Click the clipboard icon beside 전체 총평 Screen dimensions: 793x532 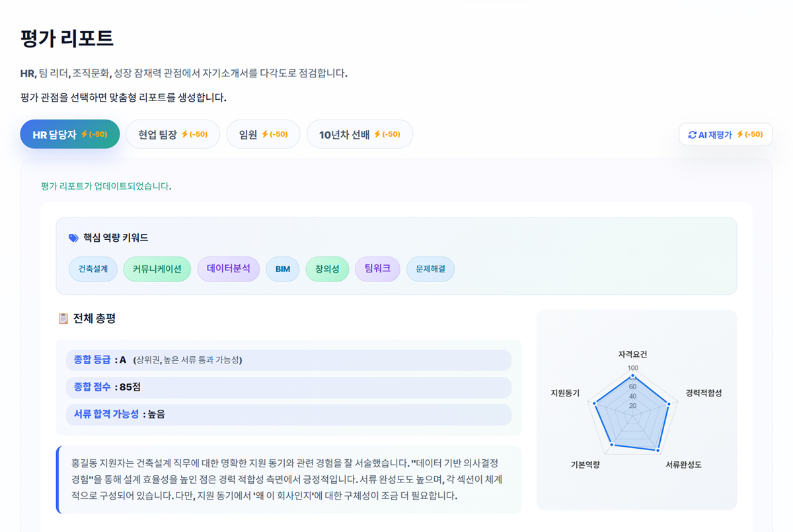[63, 319]
